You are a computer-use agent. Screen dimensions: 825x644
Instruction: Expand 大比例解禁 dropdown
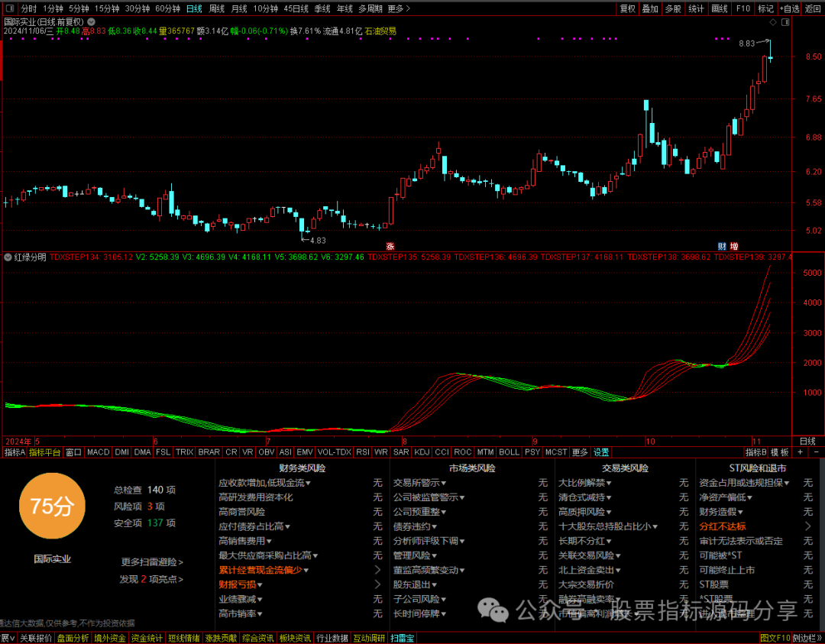pyautogui.click(x=584, y=483)
